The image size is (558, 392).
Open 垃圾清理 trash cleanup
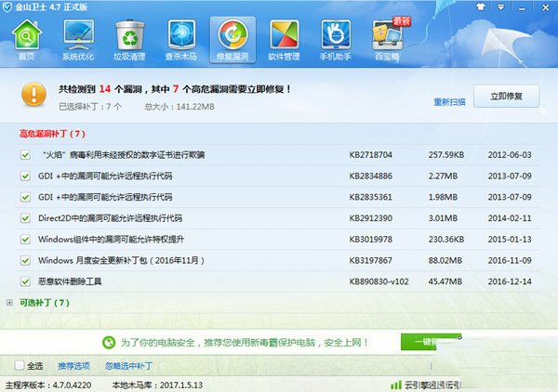click(x=129, y=40)
